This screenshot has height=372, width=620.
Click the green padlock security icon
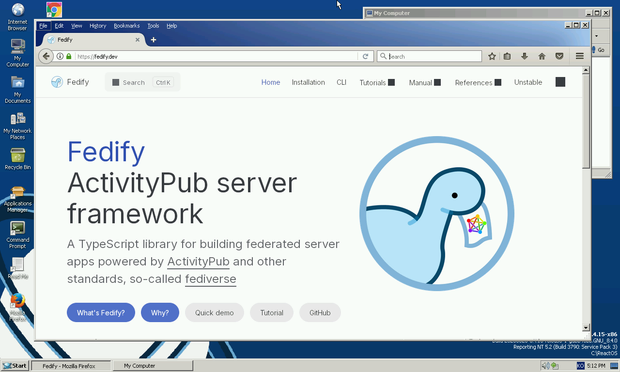tap(68, 56)
